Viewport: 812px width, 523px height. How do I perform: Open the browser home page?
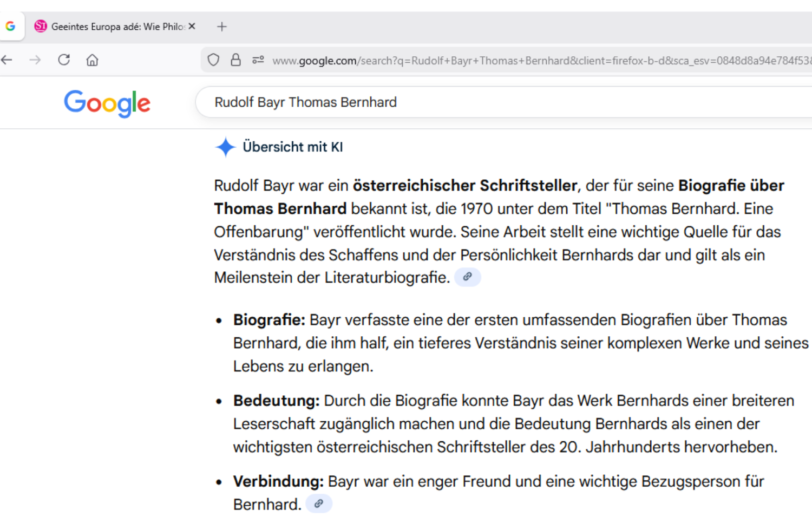click(93, 60)
